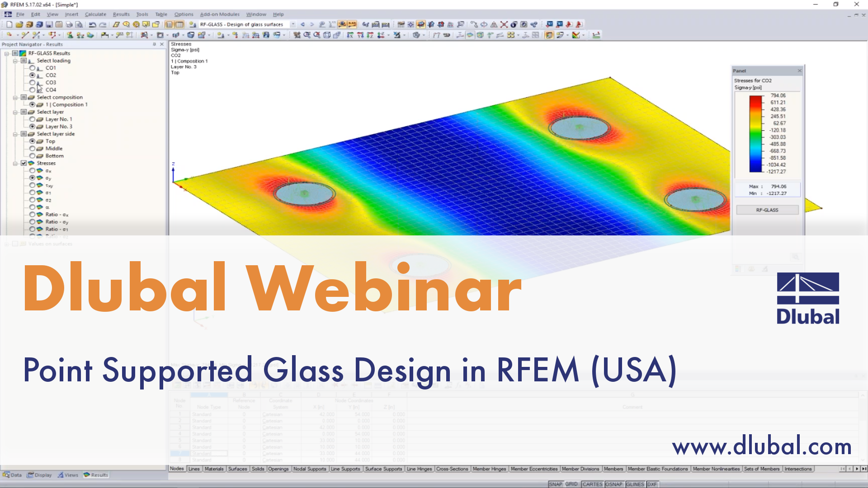Expand the Select layer side node
The height and width of the screenshot is (488, 868).
pos(15,133)
